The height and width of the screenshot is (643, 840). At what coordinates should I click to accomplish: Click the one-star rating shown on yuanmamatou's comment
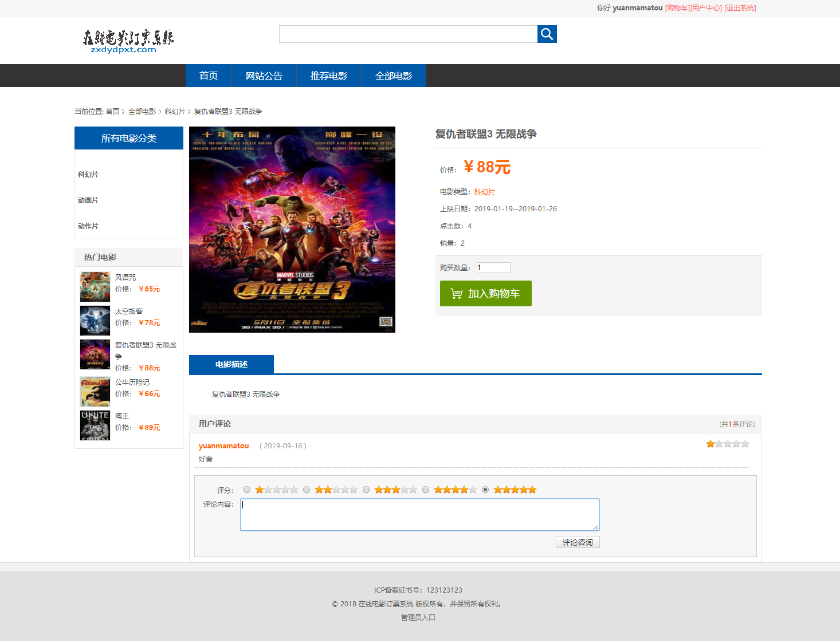tap(710, 443)
